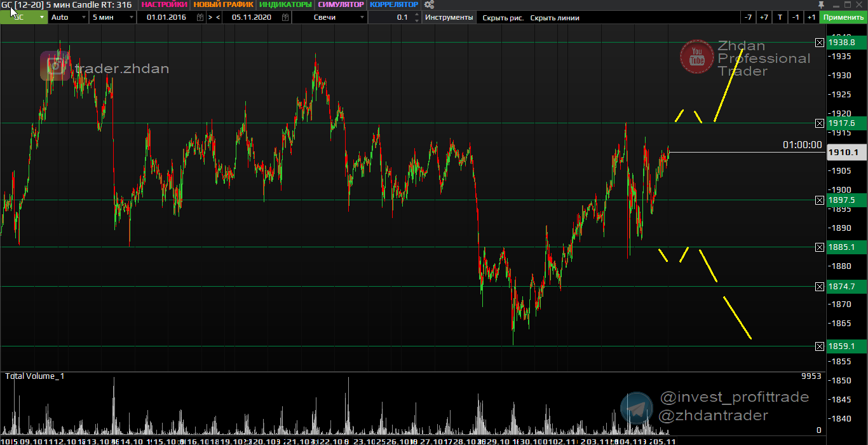Remove the 1917.6 level line marker
Image resolution: width=868 pixels, height=445 pixels.
(820, 123)
